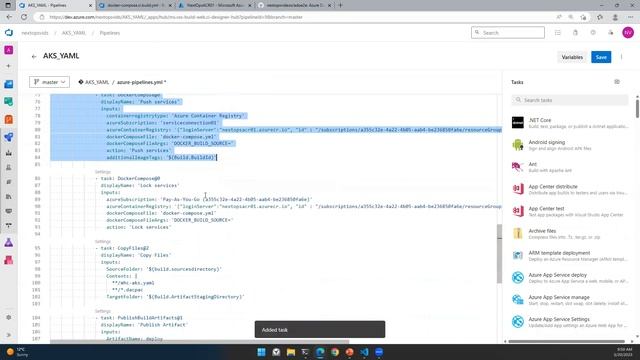Switch to docker-compose build yml browser tab
640x360 pixels.
coord(135,5)
